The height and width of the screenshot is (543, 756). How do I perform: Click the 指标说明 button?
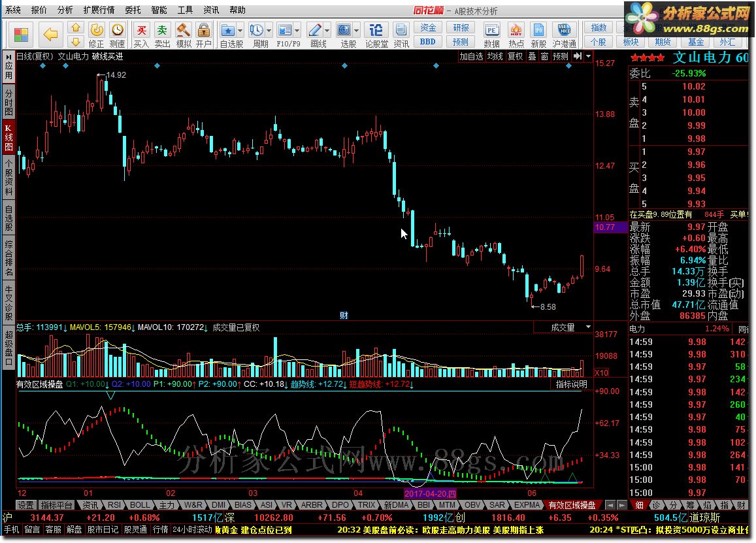coord(571,384)
